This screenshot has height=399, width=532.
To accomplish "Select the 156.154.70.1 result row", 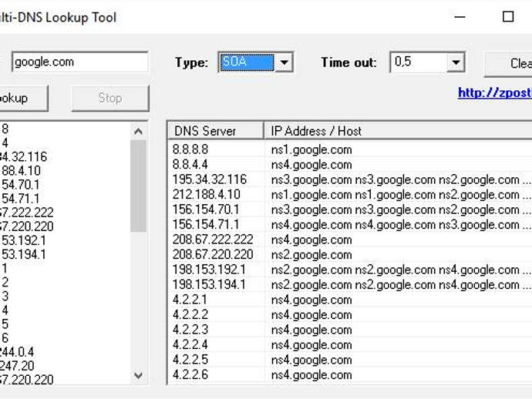I will click(350, 210).
